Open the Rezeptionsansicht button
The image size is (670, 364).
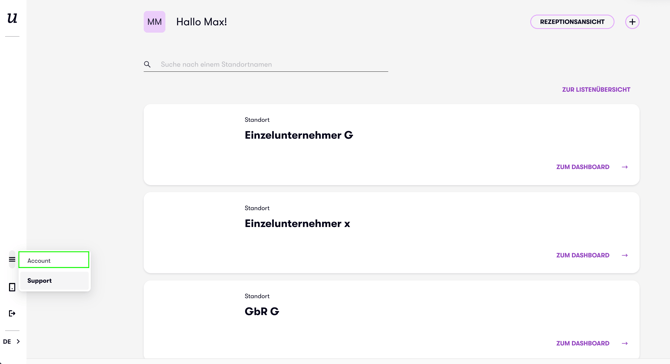coord(572,22)
